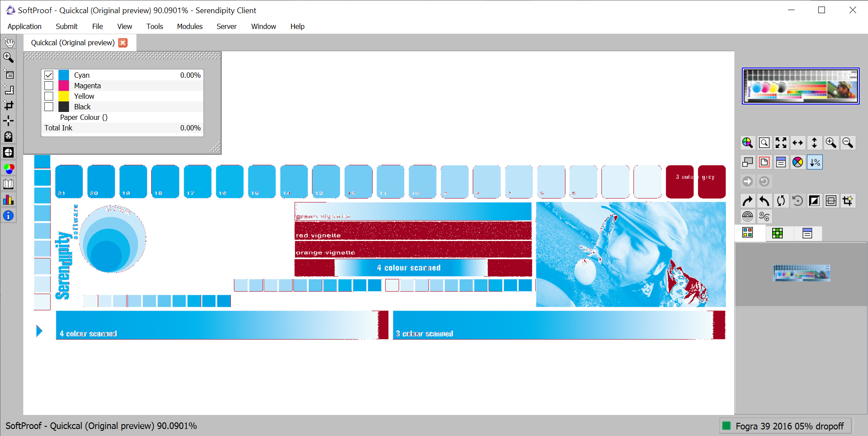Click the flip rotate arrows icon

(781, 201)
